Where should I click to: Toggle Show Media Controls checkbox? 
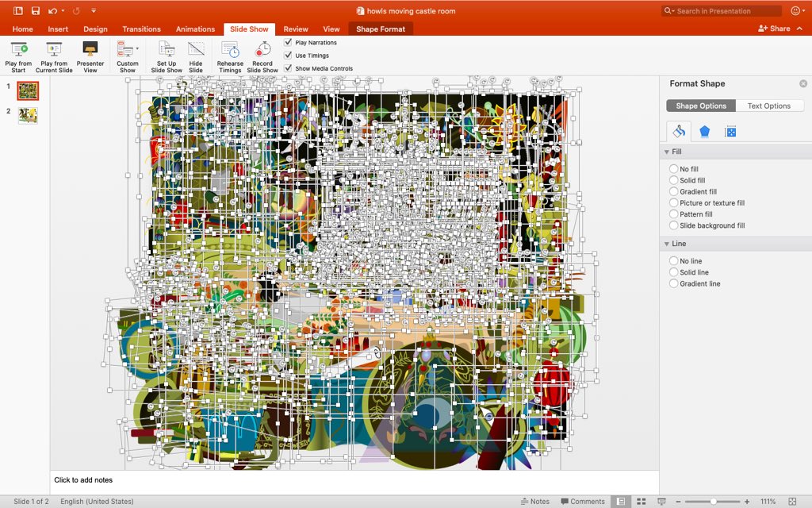(x=289, y=68)
